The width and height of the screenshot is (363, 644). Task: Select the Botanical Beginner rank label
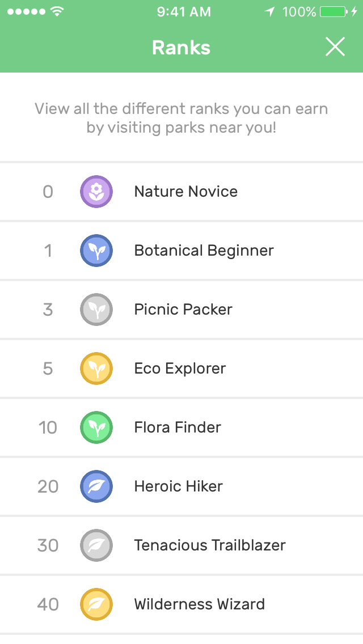(204, 251)
